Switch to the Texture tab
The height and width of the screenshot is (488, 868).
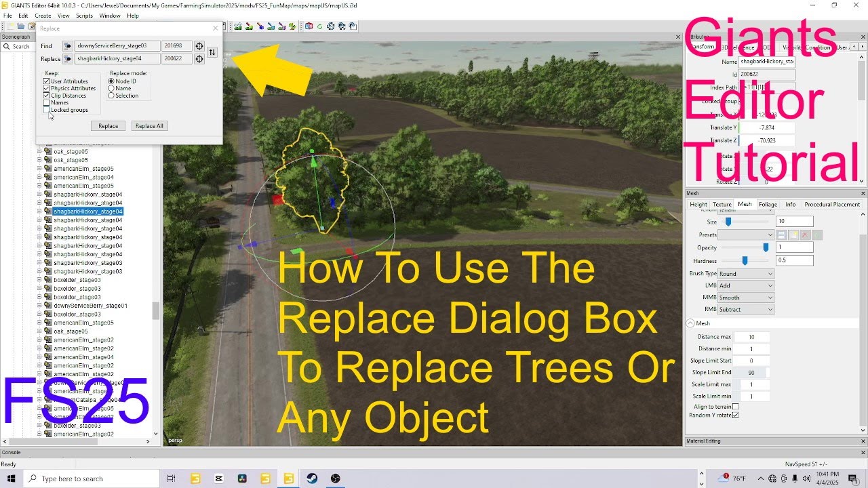click(722, 204)
